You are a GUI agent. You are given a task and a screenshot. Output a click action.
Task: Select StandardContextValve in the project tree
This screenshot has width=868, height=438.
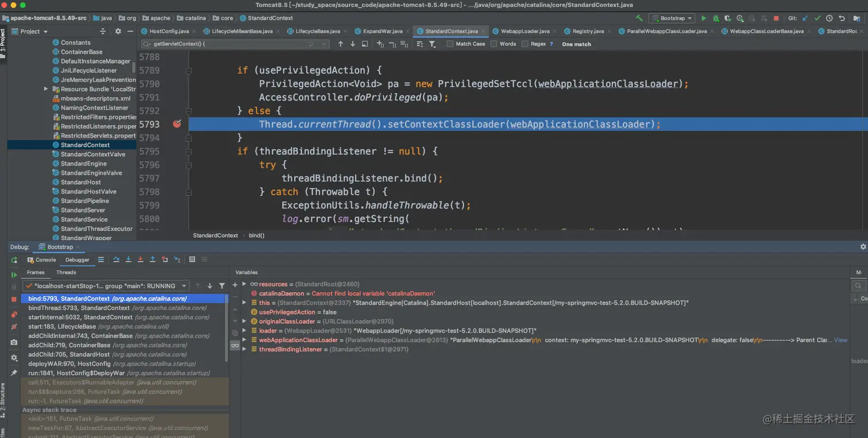click(x=93, y=154)
